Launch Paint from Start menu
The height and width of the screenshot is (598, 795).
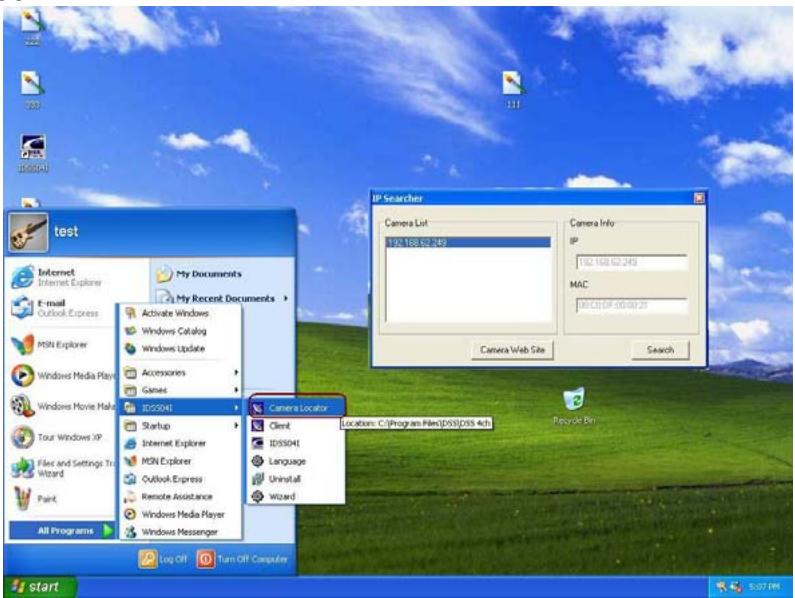point(35,499)
